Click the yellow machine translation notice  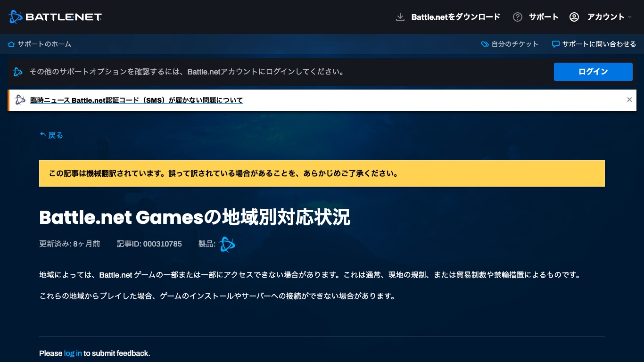[322, 173]
